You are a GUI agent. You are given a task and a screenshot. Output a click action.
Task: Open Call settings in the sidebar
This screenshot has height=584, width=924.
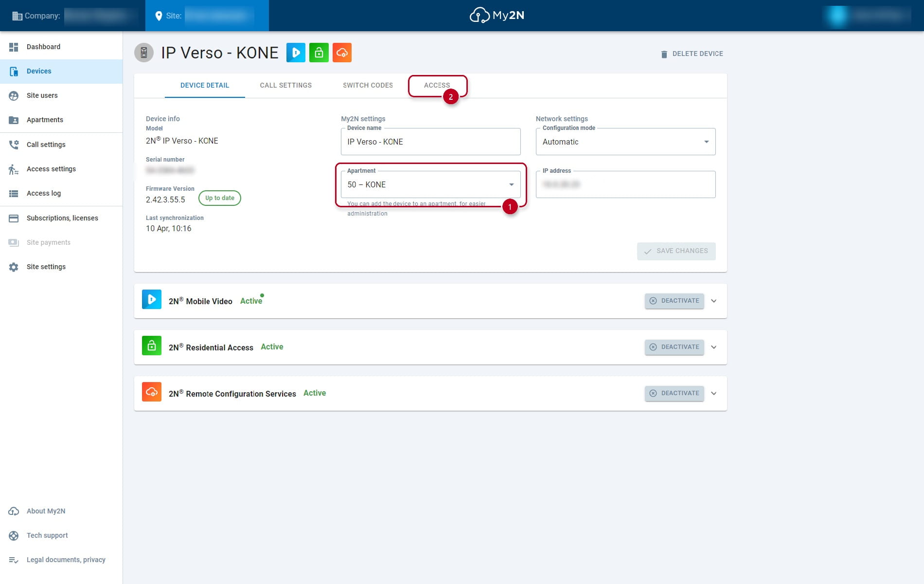pyautogui.click(x=61, y=145)
